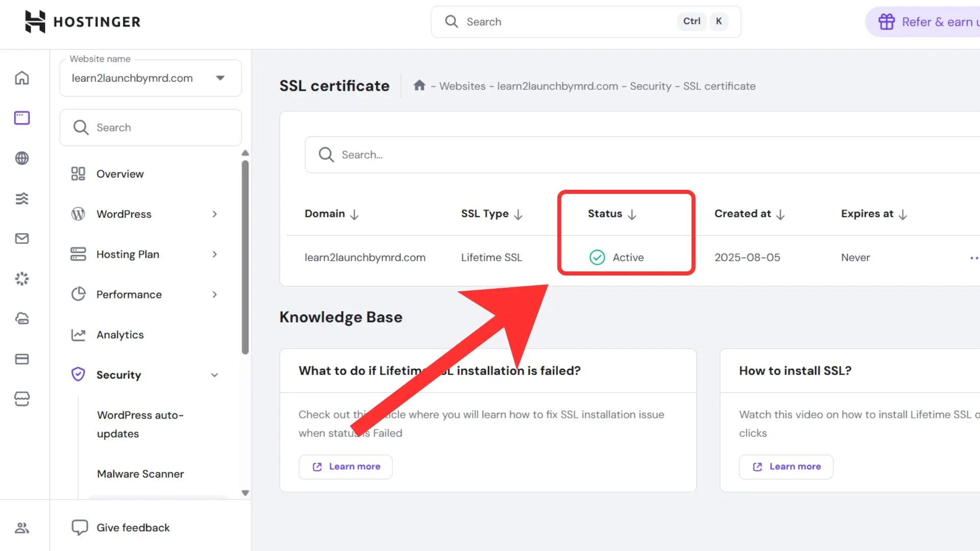
Task: Open Emails envelope icon in left rail
Action: (22, 238)
